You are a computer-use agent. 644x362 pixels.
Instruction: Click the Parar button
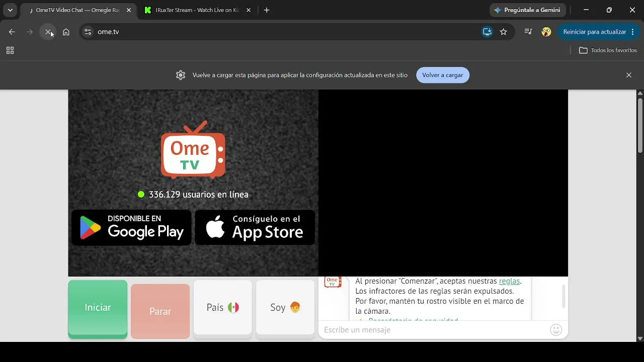point(160,311)
